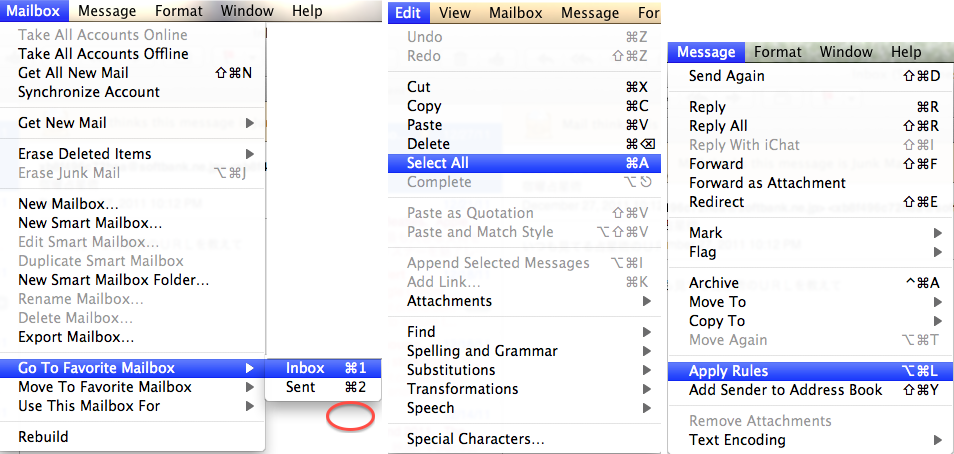This screenshot has height=454, width=954.
Task: Choose Forward (⇧⌘F) menu item
Action: coord(810,164)
